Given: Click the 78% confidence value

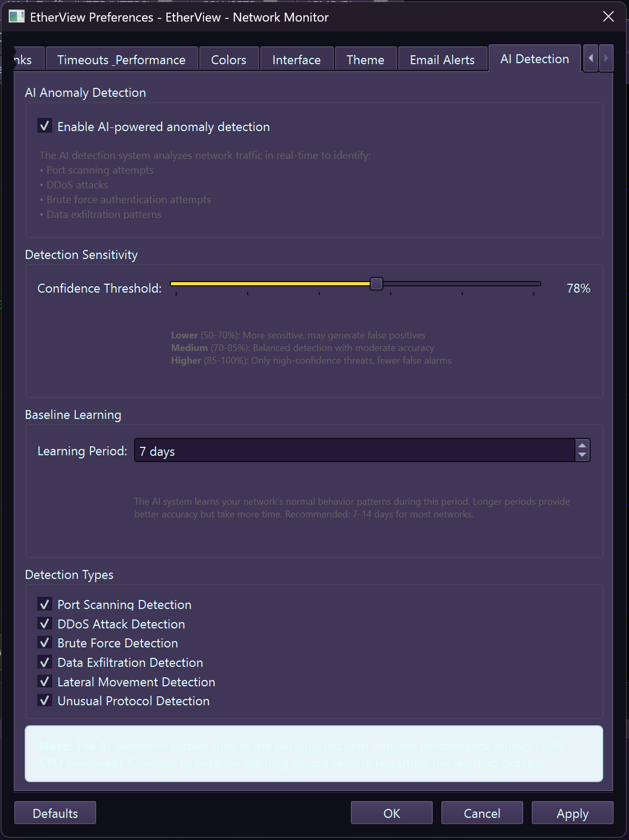Looking at the screenshot, I should [x=579, y=288].
